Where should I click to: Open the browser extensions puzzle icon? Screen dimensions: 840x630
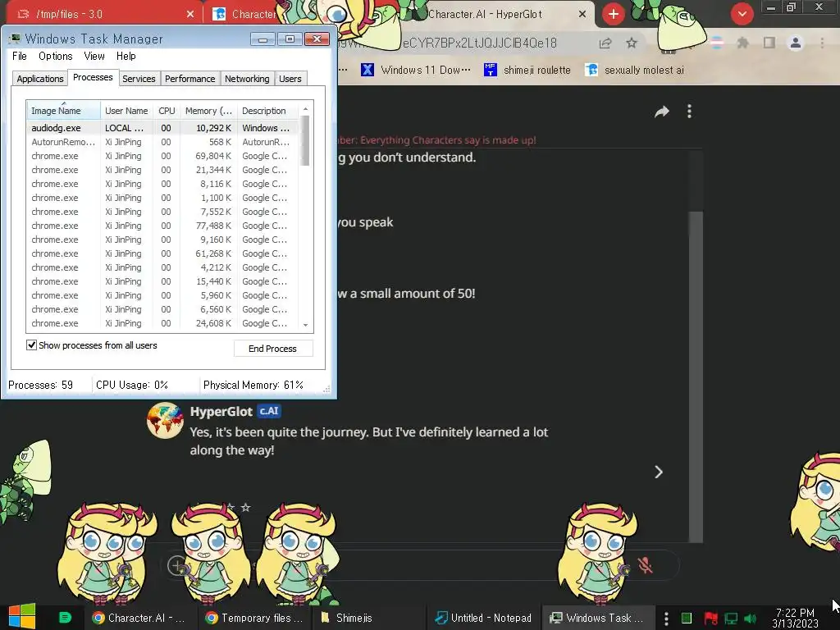742,43
